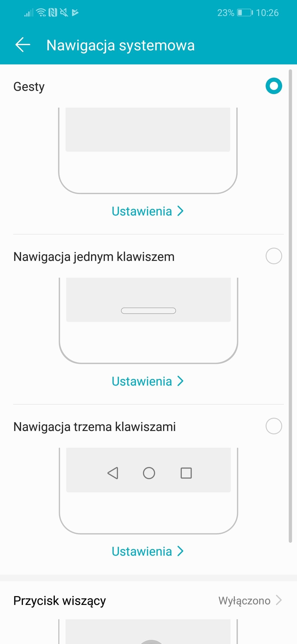Tap the single-key pill navigation icon

tap(148, 311)
